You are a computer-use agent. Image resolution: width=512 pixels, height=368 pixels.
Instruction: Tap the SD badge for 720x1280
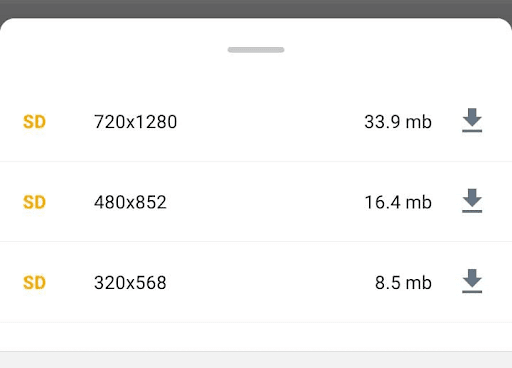pos(34,122)
